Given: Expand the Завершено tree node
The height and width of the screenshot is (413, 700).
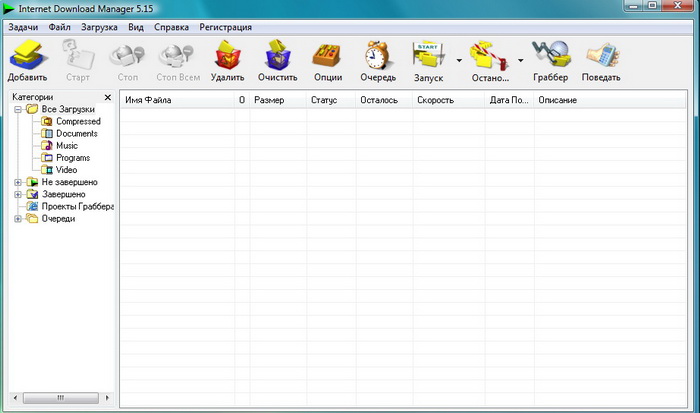Looking at the screenshot, I should tap(18, 194).
